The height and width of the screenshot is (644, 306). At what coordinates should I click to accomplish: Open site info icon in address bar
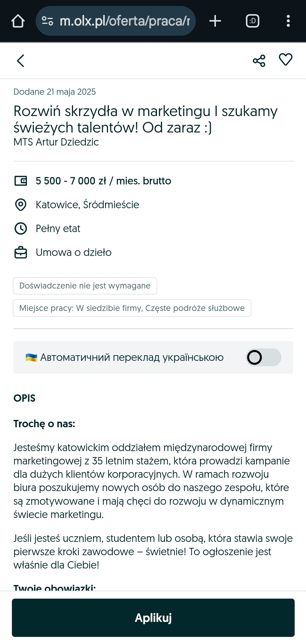[47, 21]
